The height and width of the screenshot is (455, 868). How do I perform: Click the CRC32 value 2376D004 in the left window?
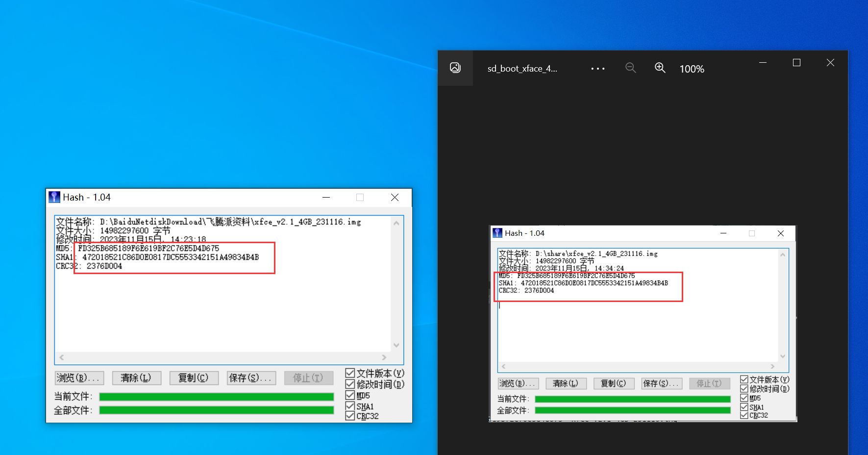[x=104, y=266]
